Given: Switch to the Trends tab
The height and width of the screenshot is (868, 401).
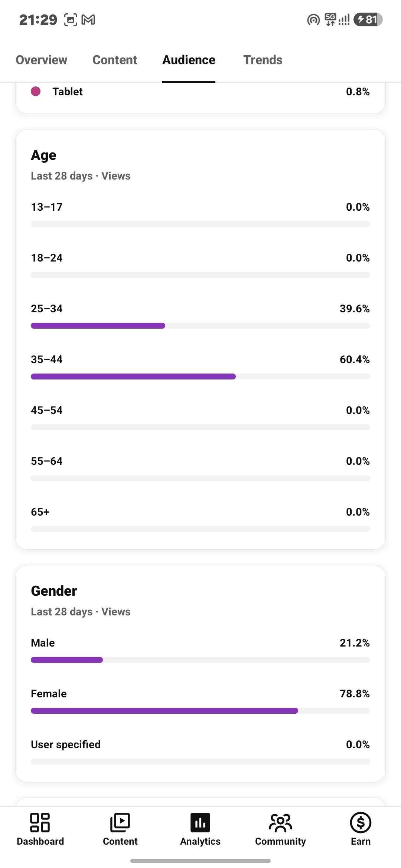Looking at the screenshot, I should click(263, 60).
